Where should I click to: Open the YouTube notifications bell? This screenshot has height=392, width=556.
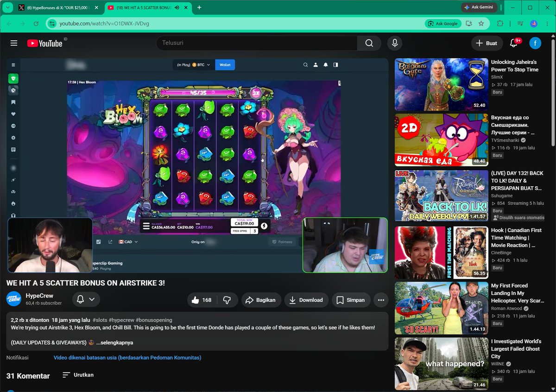[x=513, y=43]
